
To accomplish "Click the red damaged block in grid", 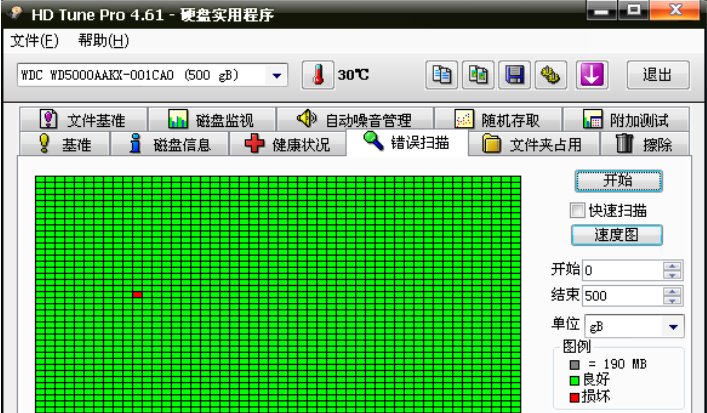I will coord(138,294).
